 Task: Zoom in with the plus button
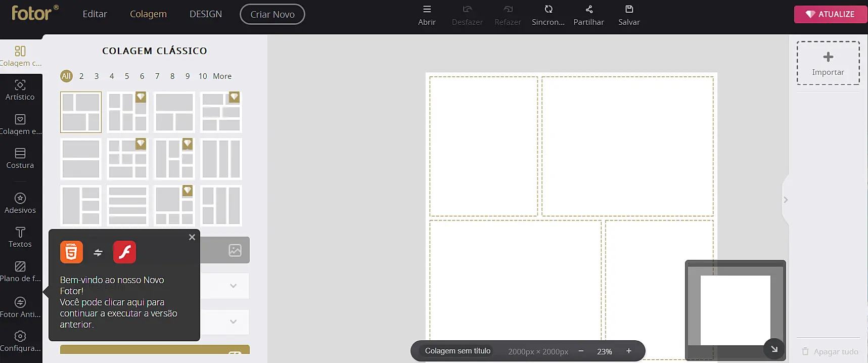tap(629, 351)
